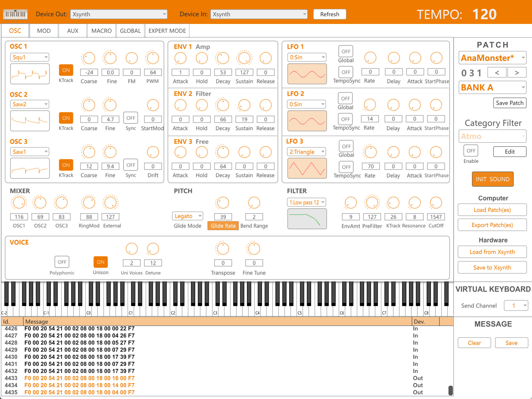Open the BANK A dropdown
The height and width of the screenshot is (399, 532).
492,87
